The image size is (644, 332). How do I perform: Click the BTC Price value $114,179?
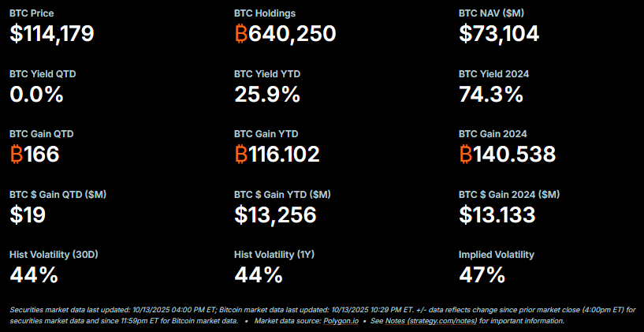(52, 34)
